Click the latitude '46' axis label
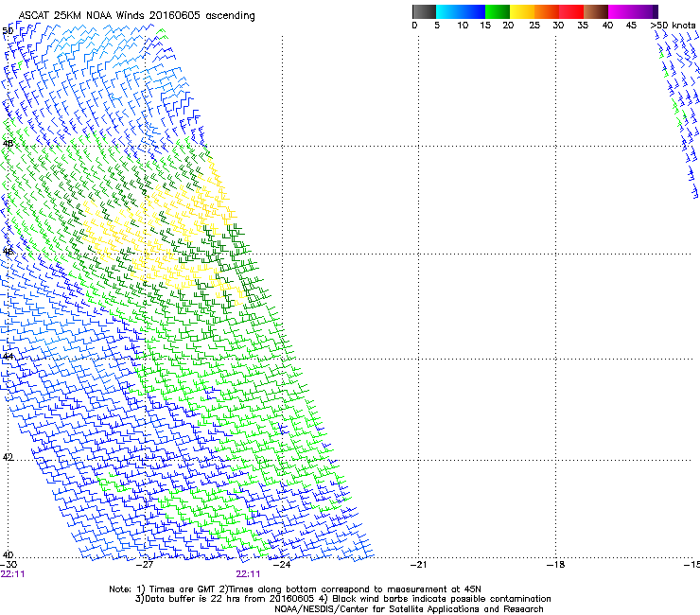The height and width of the screenshot is (615, 700). pyautogui.click(x=8, y=252)
